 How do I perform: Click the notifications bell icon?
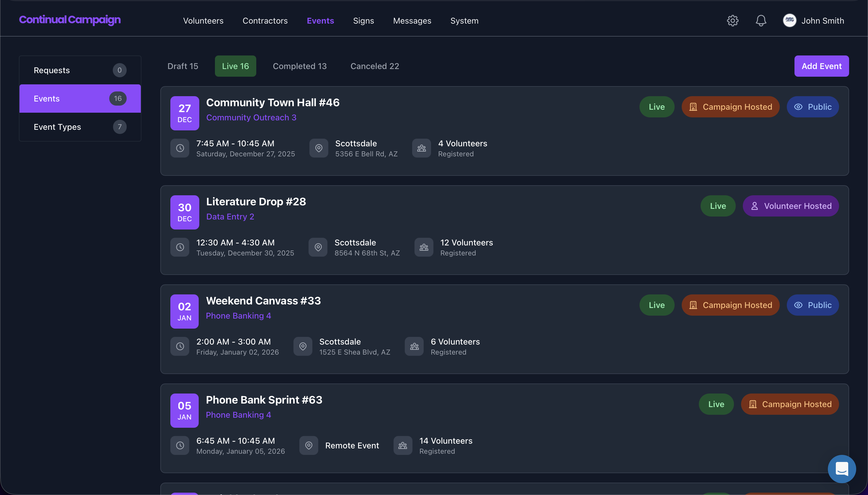(x=761, y=21)
